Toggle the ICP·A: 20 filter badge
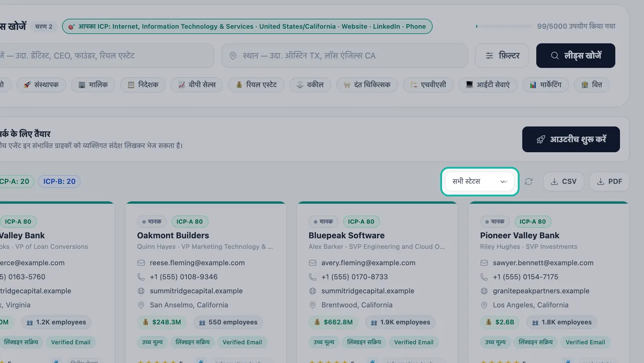This screenshot has width=644, height=363. tap(15, 181)
